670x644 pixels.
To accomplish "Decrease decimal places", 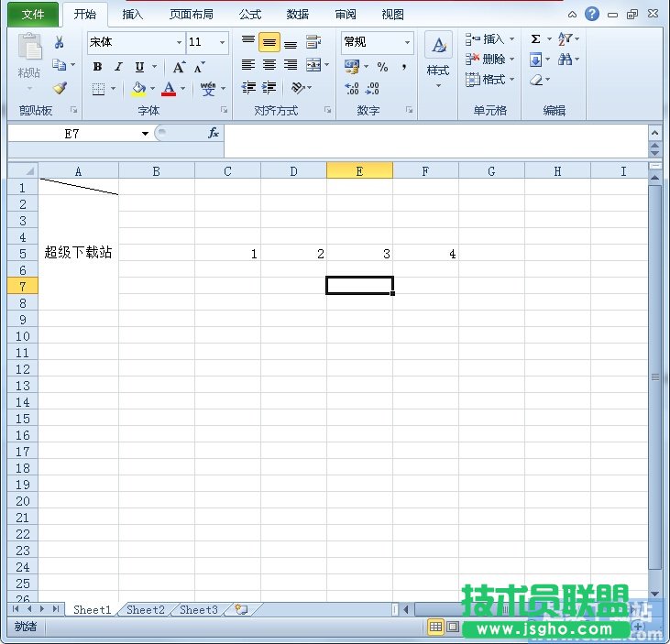I will coord(373,88).
